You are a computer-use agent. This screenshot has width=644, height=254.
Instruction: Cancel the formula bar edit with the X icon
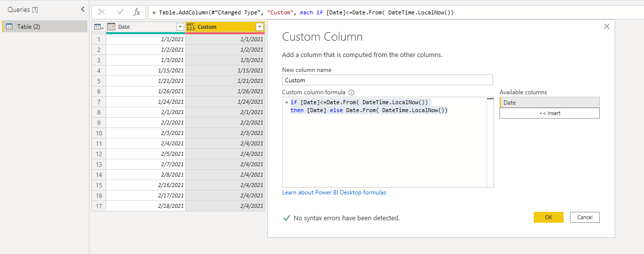102,12
